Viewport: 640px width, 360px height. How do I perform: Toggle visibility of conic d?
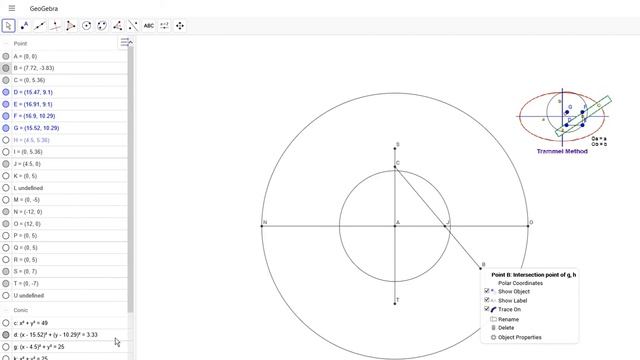[x=6, y=335]
